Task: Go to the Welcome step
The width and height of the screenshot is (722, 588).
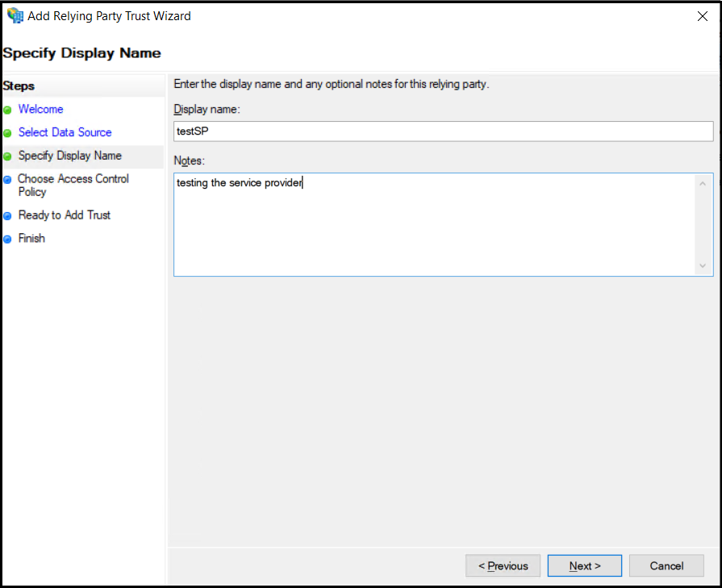Action: coord(40,109)
